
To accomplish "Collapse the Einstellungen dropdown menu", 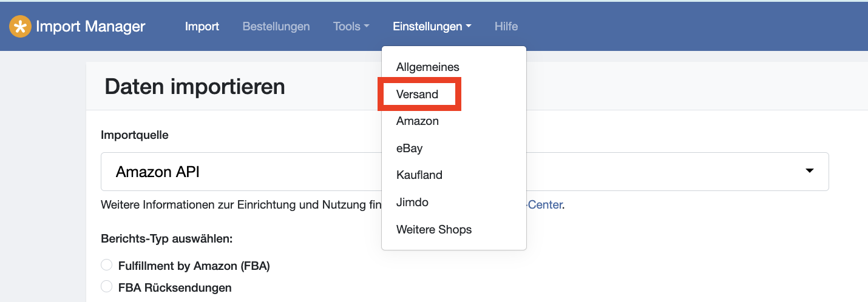I will pyautogui.click(x=432, y=27).
